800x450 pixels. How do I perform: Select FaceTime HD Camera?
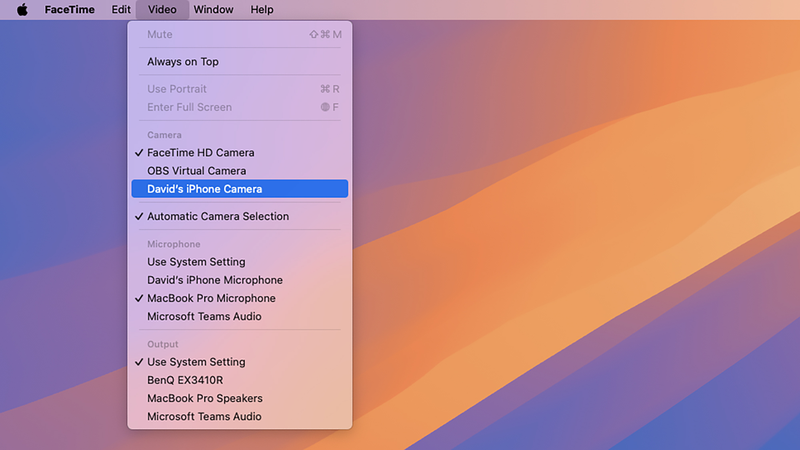[x=201, y=153]
